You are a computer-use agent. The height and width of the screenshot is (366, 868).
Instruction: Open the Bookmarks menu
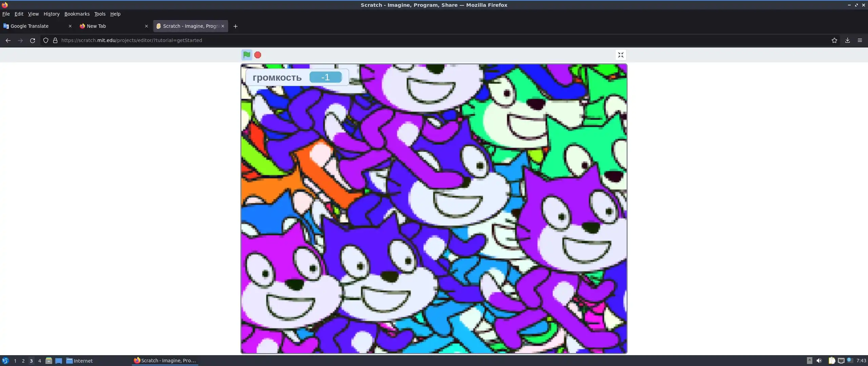(x=77, y=14)
